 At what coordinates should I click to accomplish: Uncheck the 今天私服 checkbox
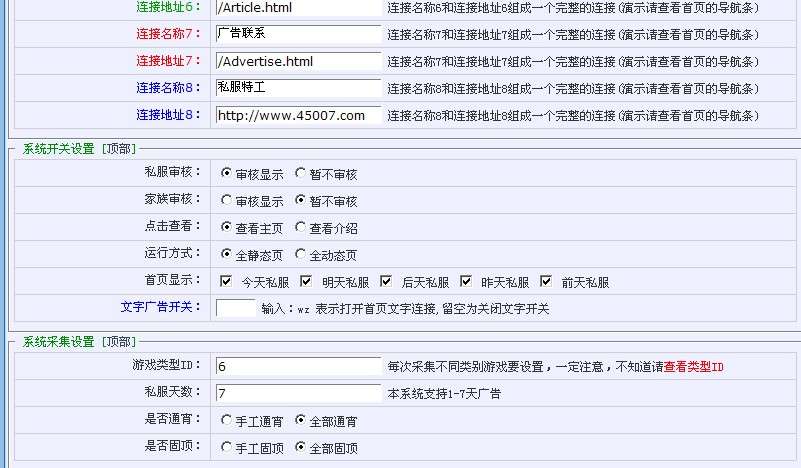coord(226,281)
